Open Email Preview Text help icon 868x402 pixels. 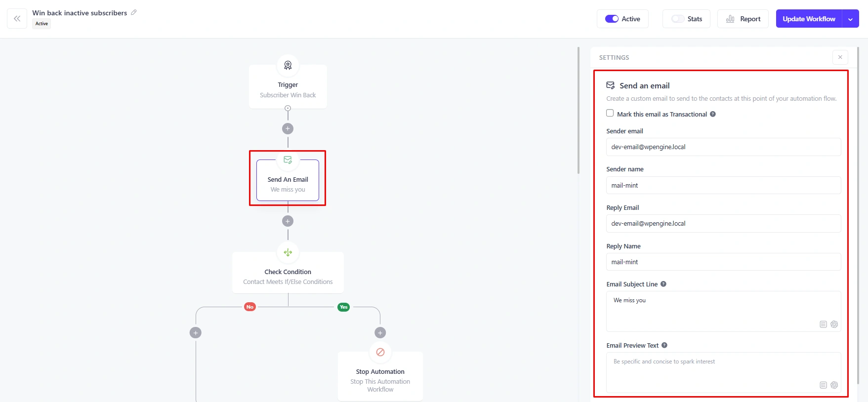pos(664,345)
